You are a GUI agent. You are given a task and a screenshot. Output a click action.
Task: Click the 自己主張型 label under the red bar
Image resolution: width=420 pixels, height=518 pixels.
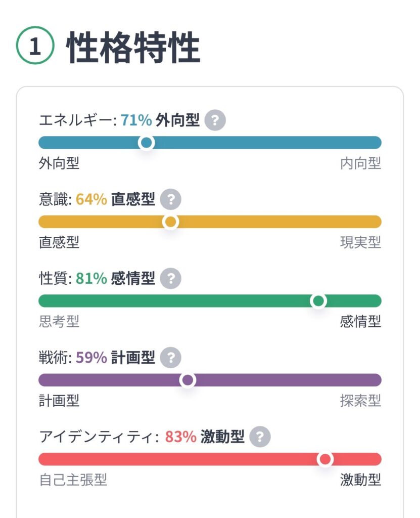(x=73, y=480)
